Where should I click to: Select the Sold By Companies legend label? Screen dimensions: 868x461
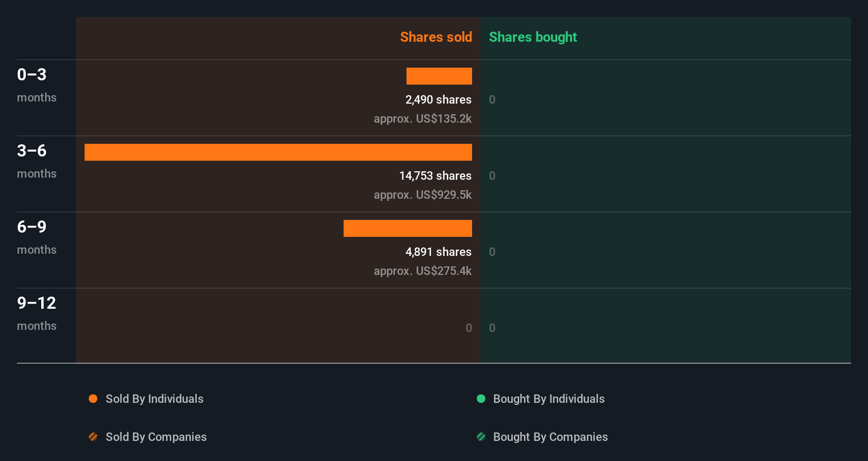pos(156,437)
